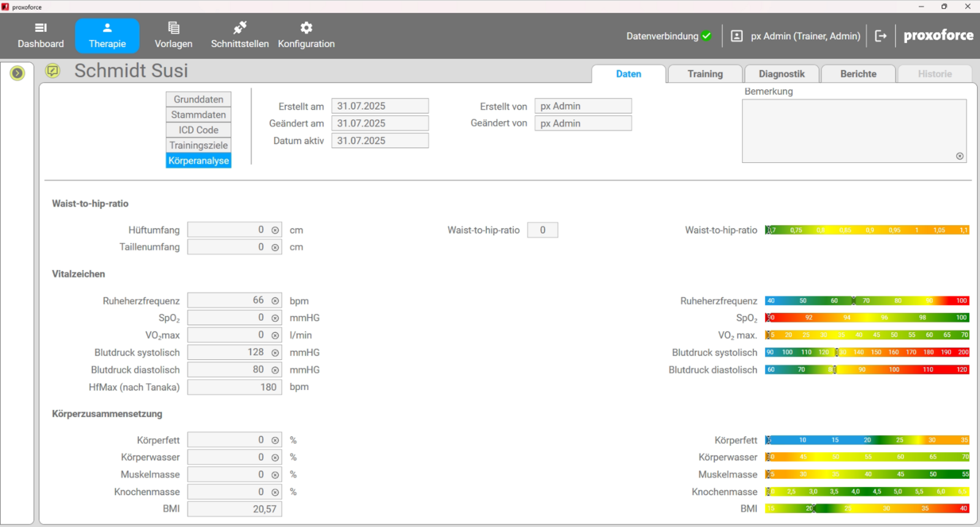Click the green patient status icon
The image size is (980, 527).
click(x=53, y=71)
